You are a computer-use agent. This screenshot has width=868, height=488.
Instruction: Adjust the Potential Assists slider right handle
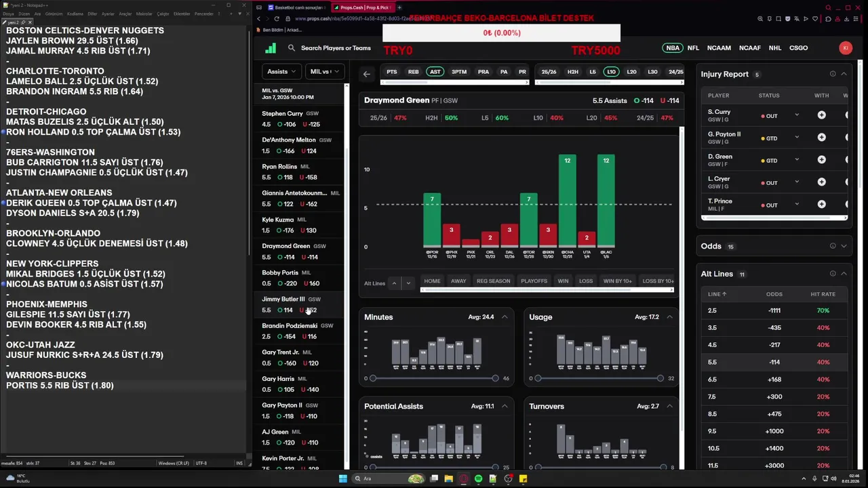pos(495,468)
